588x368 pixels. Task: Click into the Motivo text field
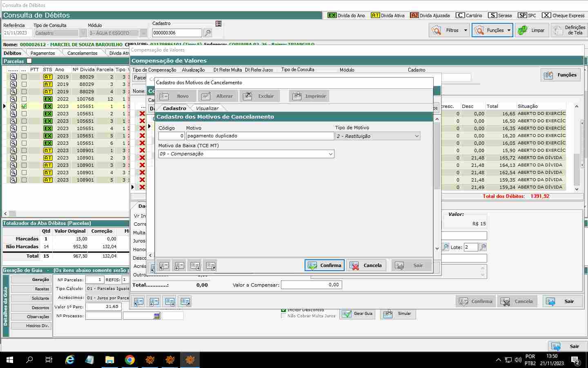pos(260,136)
